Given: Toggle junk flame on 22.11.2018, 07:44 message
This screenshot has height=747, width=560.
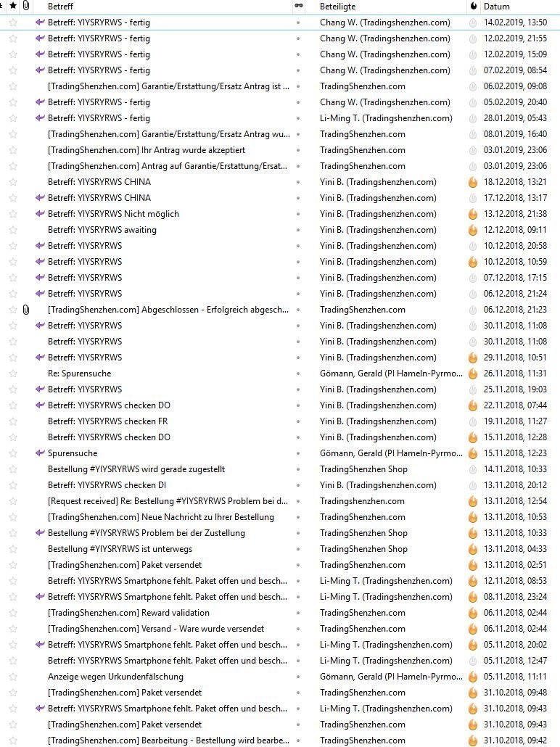Looking at the screenshot, I should tap(473, 405).
